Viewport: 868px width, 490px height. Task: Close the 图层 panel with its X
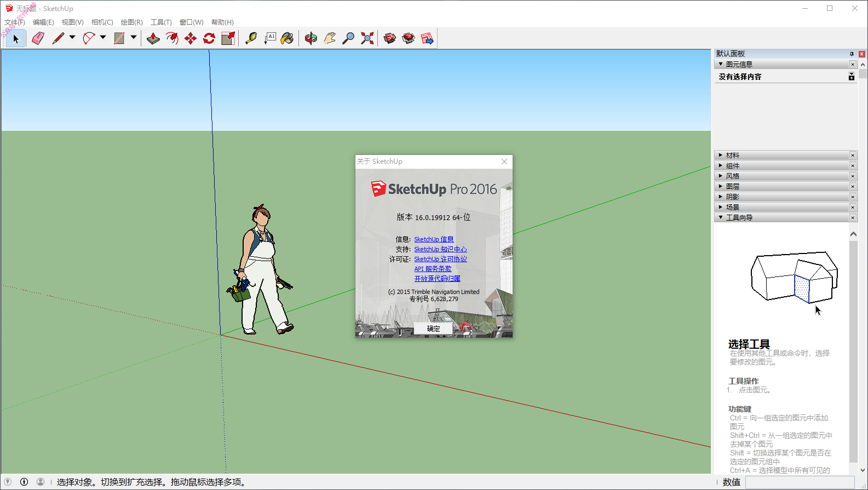pos(853,186)
